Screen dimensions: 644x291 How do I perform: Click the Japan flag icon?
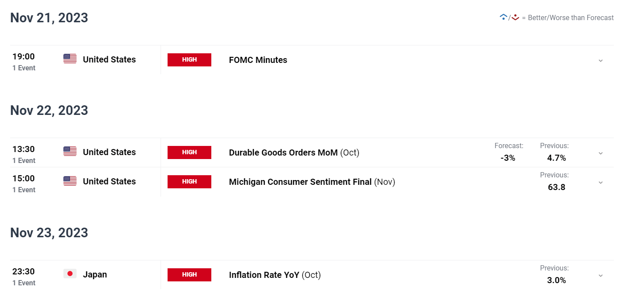(x=70, y=274)
